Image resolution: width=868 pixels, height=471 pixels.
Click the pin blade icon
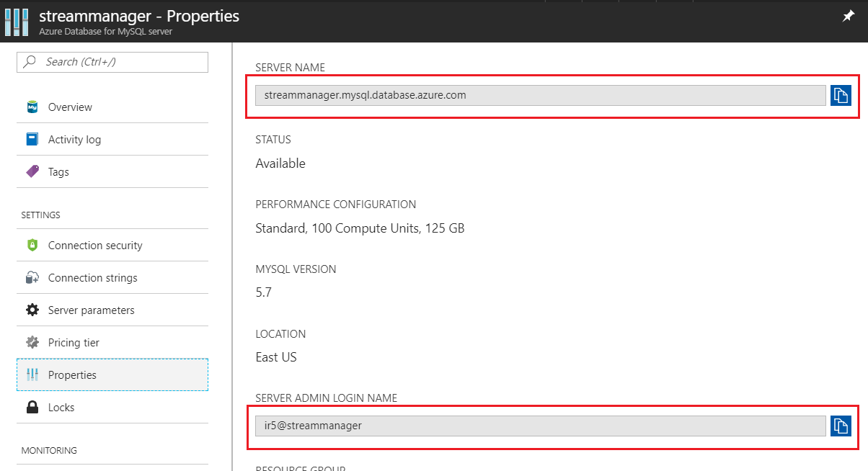coord(849,17)
